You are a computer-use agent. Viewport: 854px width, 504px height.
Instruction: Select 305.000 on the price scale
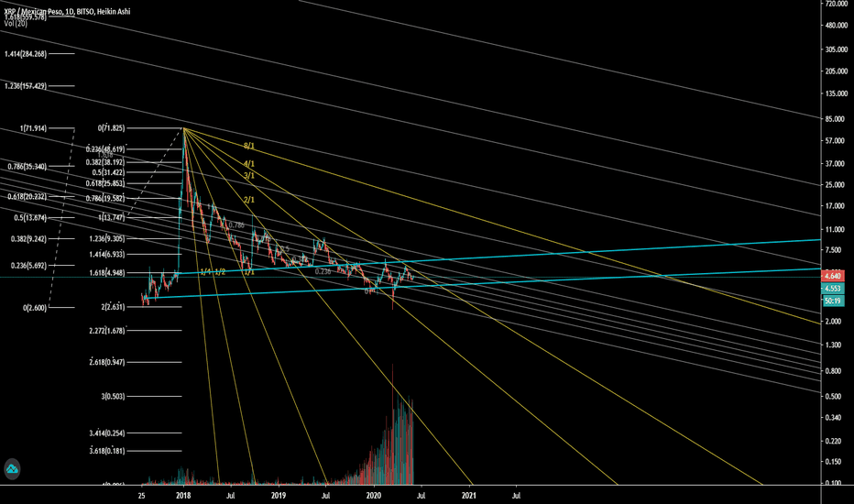tap(837, 49)
